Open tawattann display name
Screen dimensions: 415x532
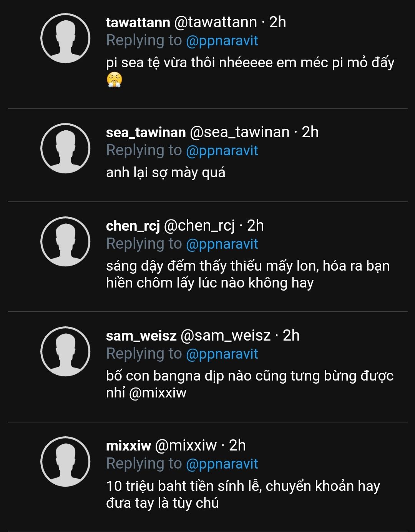pos(138,22)
